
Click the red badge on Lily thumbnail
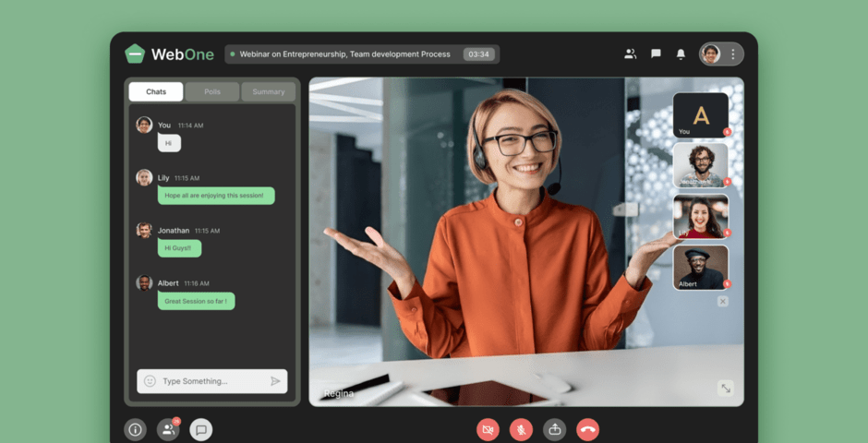tap(727, 233)
